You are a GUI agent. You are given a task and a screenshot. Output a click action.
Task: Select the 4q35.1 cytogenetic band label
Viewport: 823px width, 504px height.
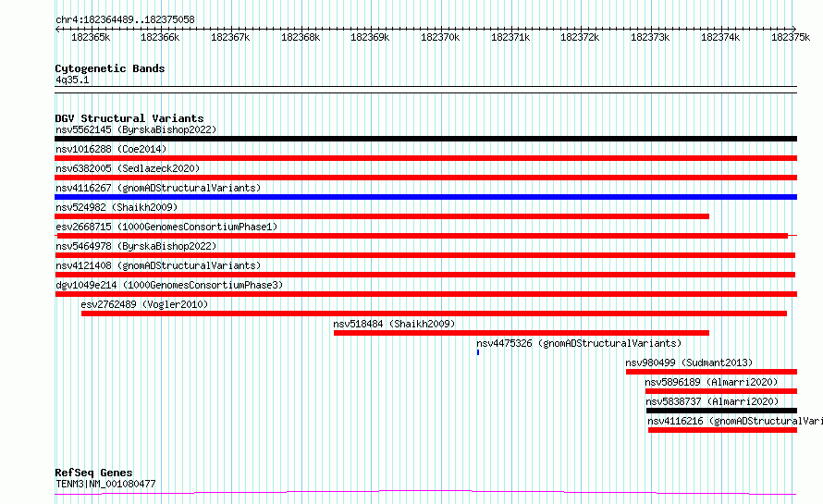[x=72, y=80]
